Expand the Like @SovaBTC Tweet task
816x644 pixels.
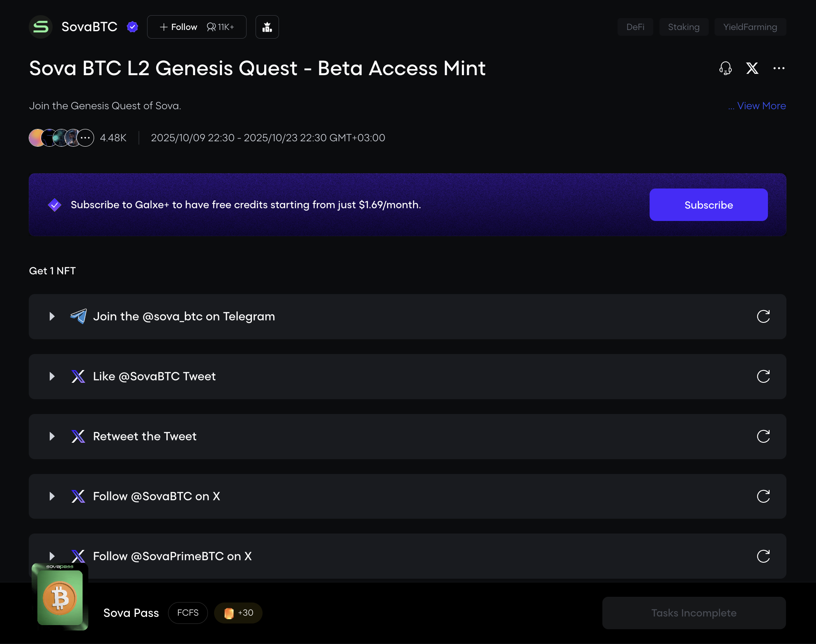[x=52, y=376]
